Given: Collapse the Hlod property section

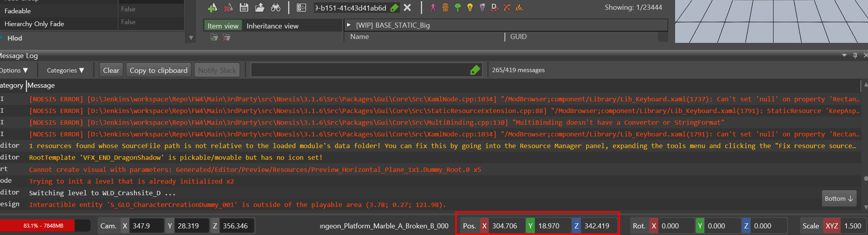Looking at the screenshot, I should coord(2,38).
